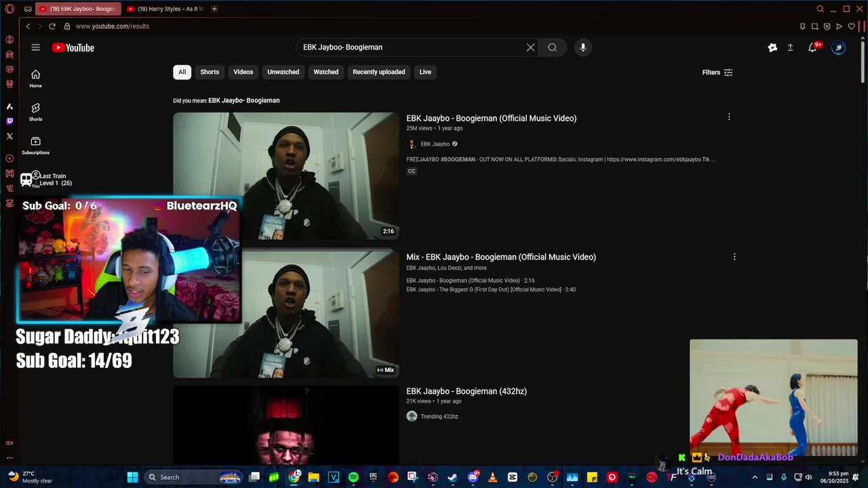The image size is (868, 488).
Task: Select the Shorts filter chip
Action: click(210, 72)
